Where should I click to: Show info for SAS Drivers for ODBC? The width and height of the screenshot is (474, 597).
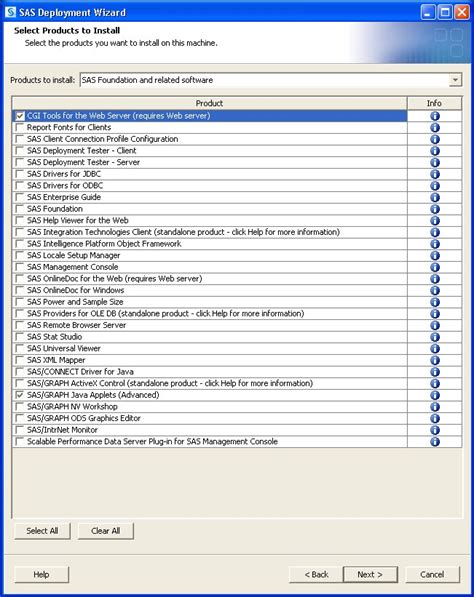click(435, 185)
